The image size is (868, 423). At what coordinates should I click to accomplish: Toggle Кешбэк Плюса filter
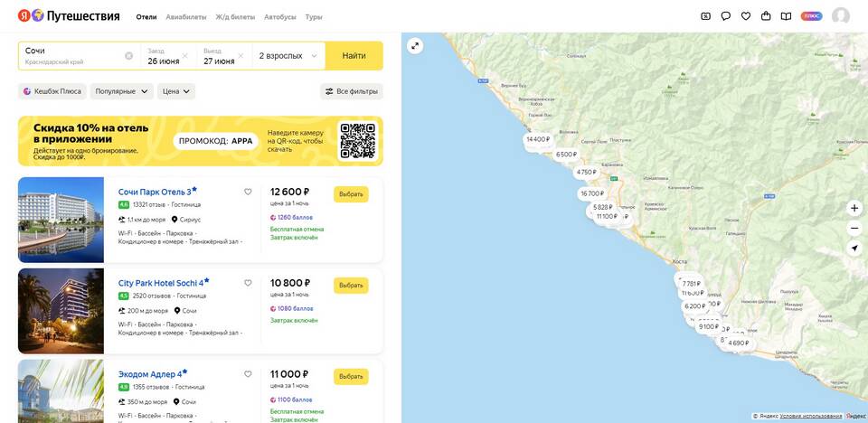tap(52, 91)
